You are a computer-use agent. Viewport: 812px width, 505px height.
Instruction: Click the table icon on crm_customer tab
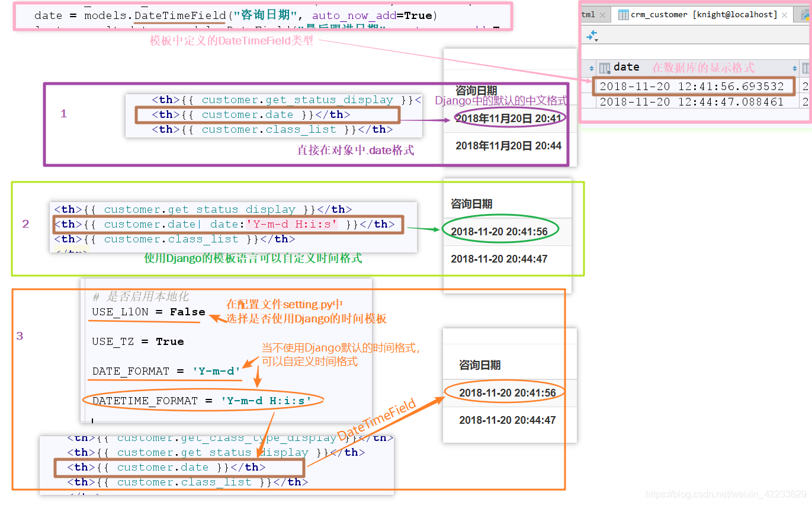[x=623, y=15]
